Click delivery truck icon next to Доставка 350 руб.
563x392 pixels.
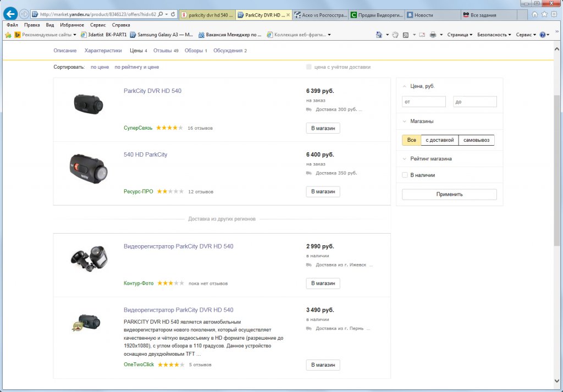pos(309,173)
